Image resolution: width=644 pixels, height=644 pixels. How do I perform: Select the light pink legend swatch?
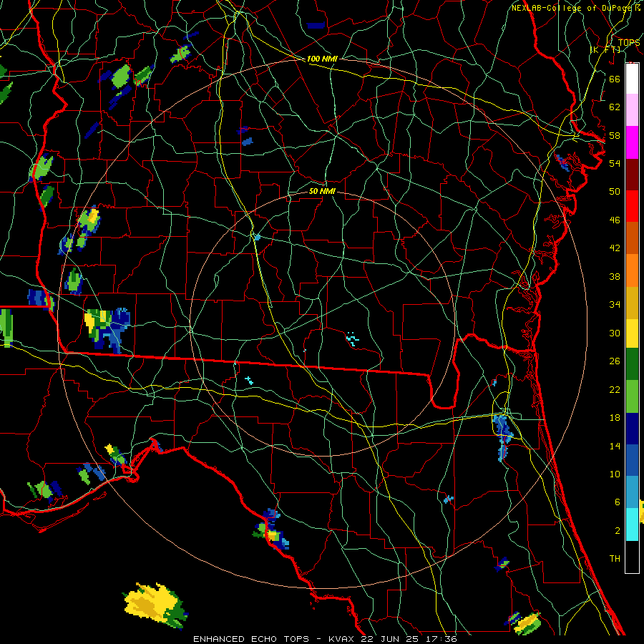coord(632,109)
